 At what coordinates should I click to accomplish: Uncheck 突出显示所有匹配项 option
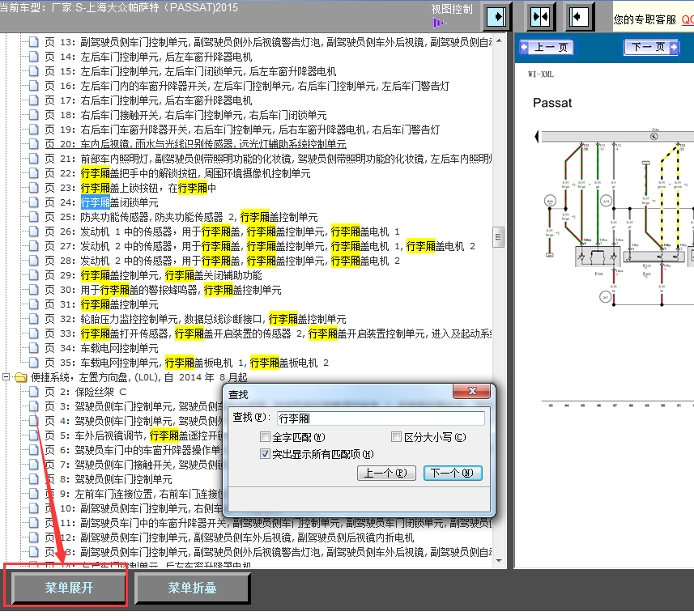(265, 454)
